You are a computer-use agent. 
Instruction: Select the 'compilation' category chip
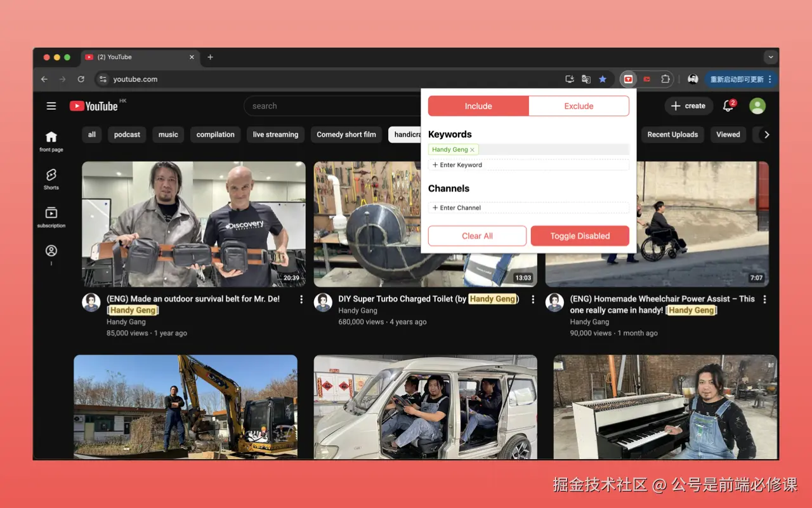coord(216,135)
